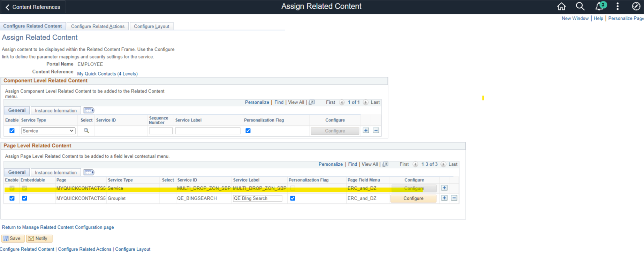This screenshot has width=644, height=259.
Task: Show all columns in Component Level grid
Action: 89,110
